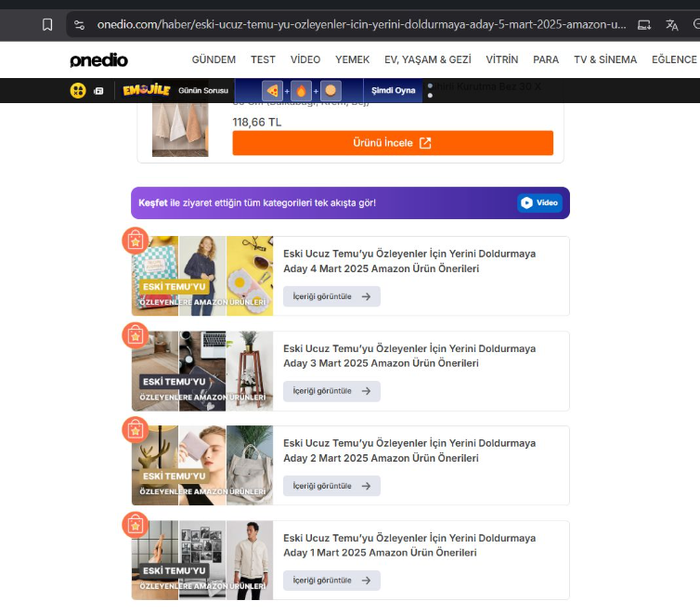Image resolution: width=700 pixels, height=614 pixels.
Task: Click the browser bookmark icon
Action: (x=47, y=24)
